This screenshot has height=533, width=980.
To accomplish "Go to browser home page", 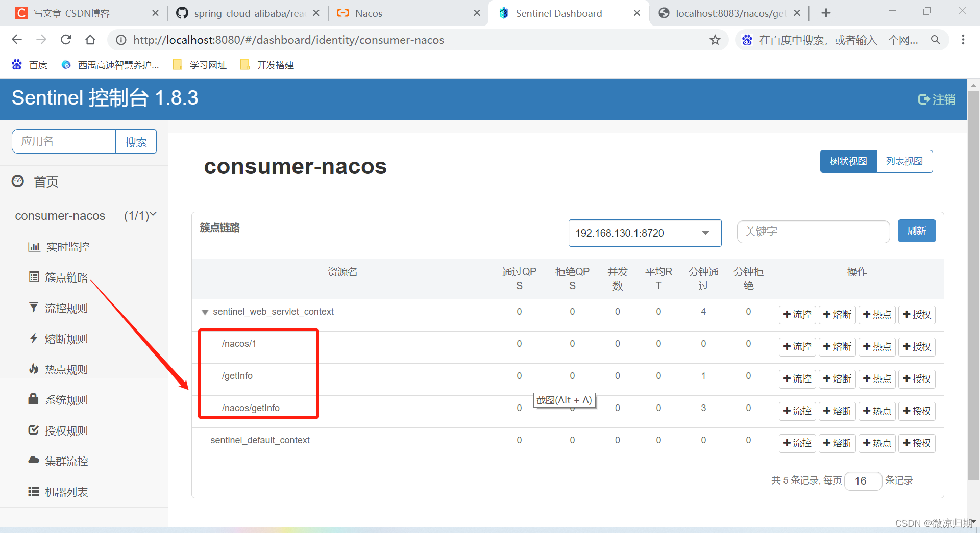I will tap(90, 40).
